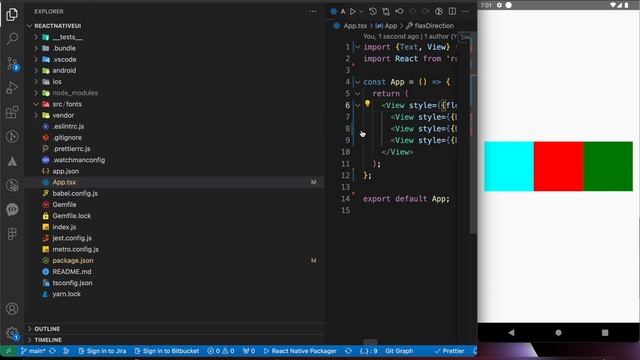Click App.tsx in the breadcrumb
The image size is (640, 360).
coord(355,26)
